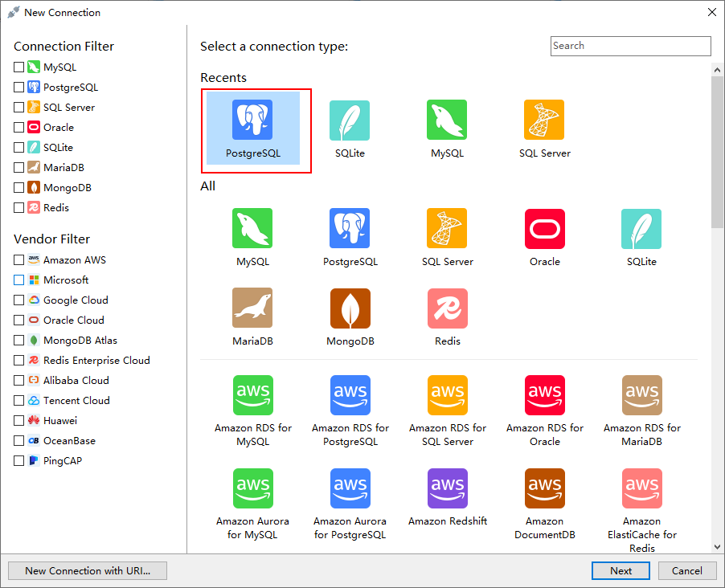Check the Amazon AWS vendor filter

(19, 259)
